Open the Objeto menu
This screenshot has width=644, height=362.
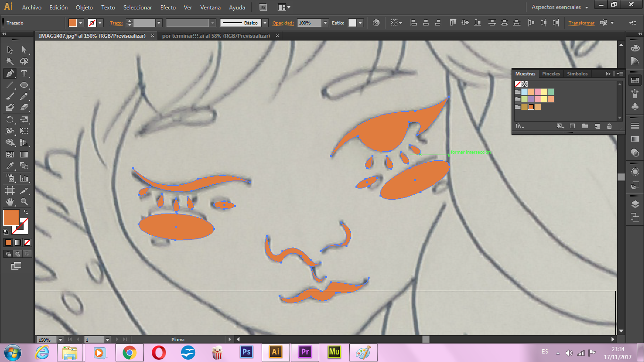[84, 8]
